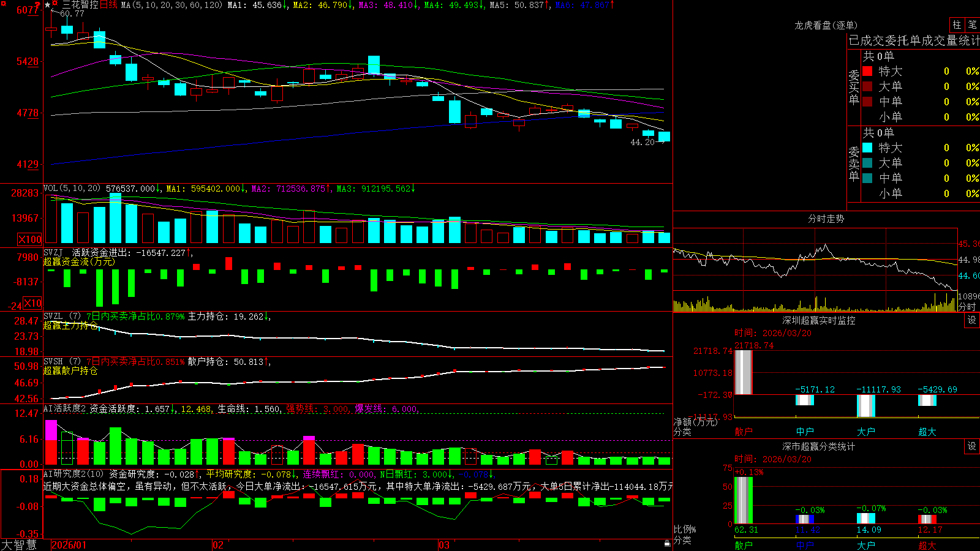Viewport: 980px width, 551px height.
Task: Click the 分时走势 panel title
Action: (826, 219)
